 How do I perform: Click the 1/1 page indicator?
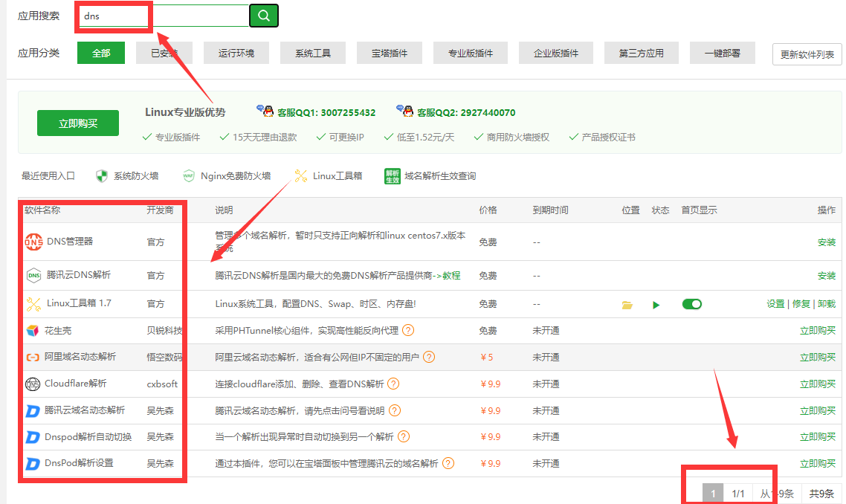[x=738, y=494]
